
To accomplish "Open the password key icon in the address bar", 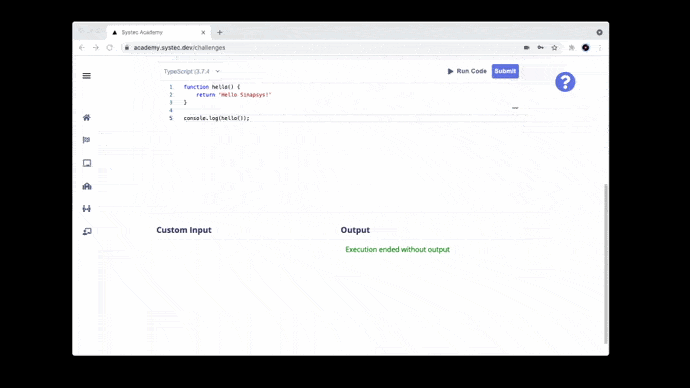I will (x=540, y=48).
